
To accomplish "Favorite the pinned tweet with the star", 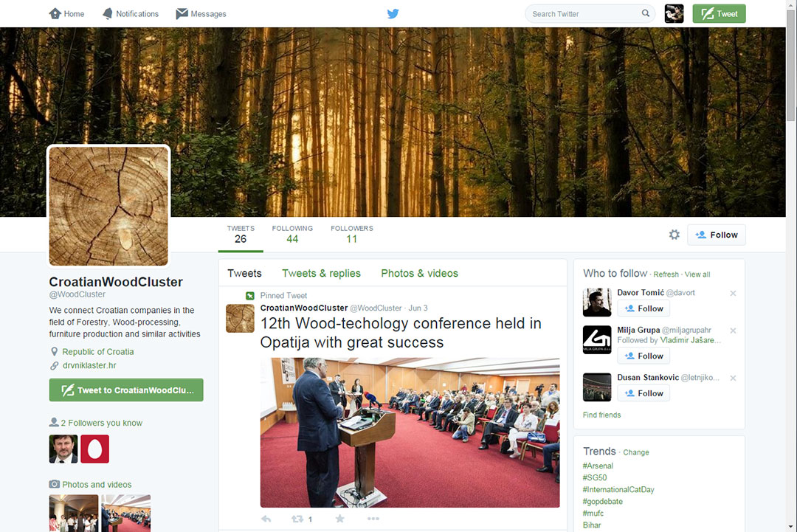I will tap(340, 518).
